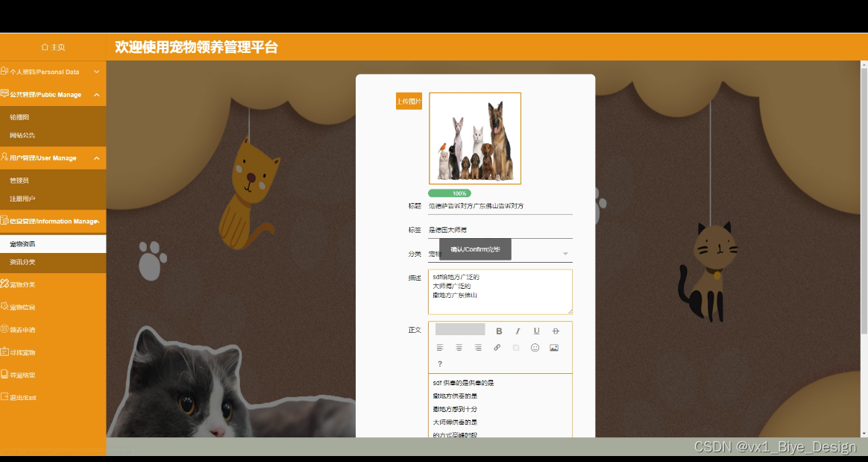The width and height of the screenshot is (868, 462).
Task: Click the greyed-out unlink icon
Action: (516, 347)
